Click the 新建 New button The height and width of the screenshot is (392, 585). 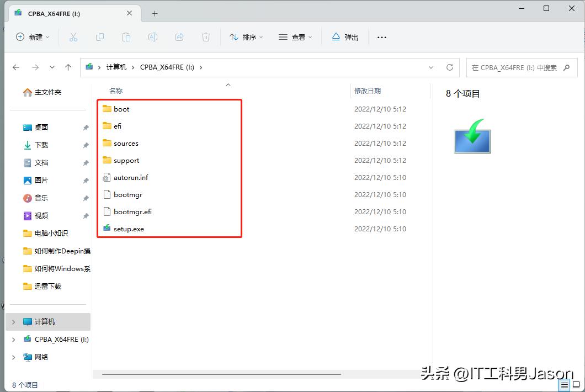coord(33,37)
